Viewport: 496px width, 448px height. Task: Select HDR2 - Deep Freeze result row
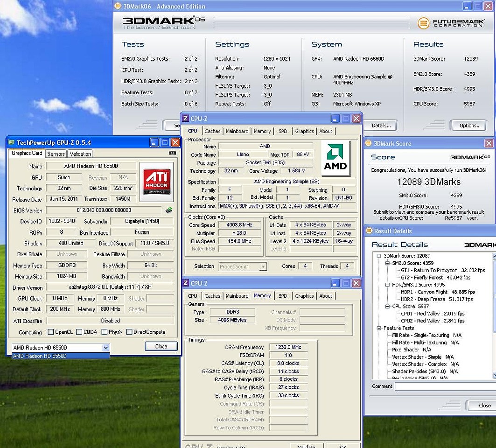[437, 299]
